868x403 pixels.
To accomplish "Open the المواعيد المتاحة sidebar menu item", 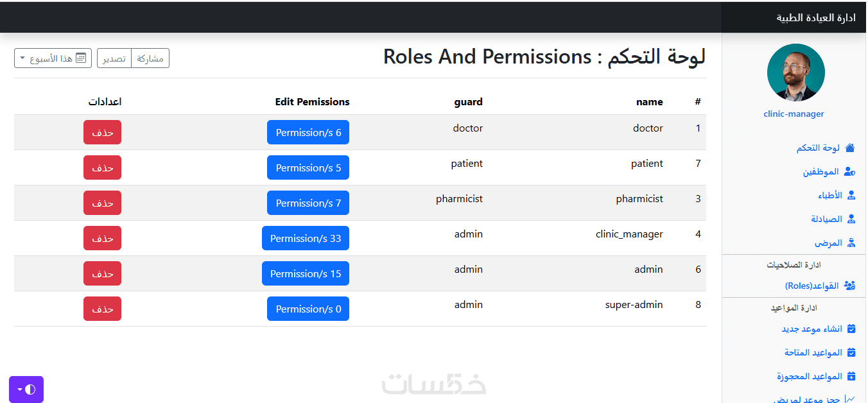I will (x=813, y=353).
